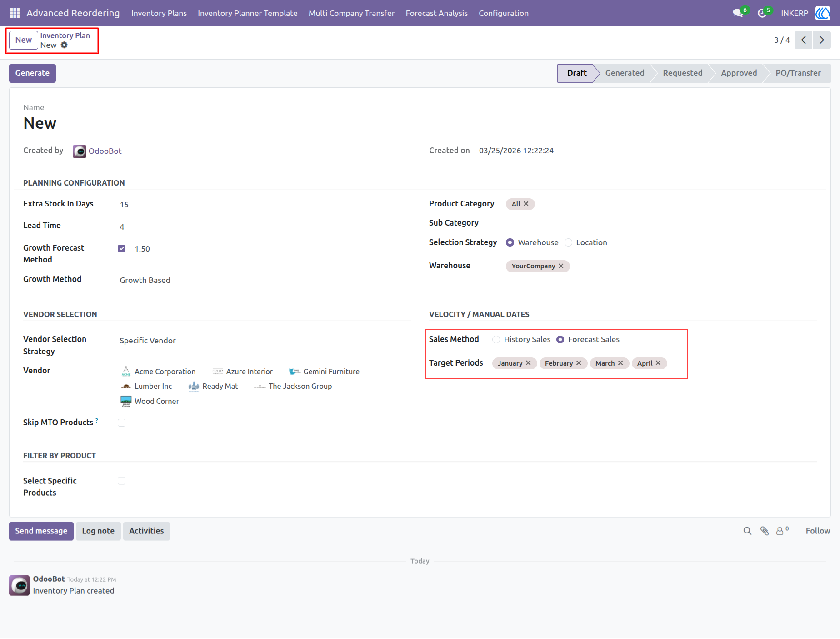Remove the February target period tag

click(579, 363)
